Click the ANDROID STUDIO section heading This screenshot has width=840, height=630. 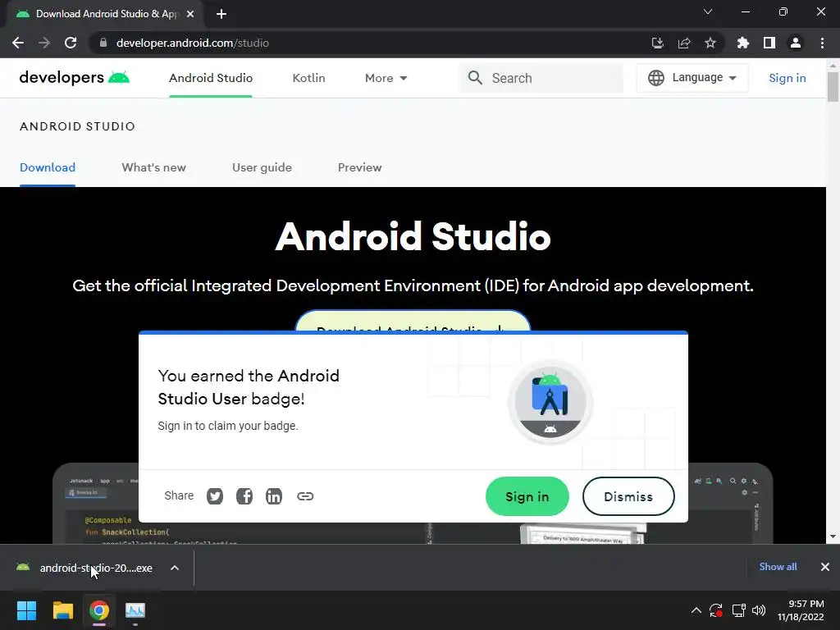[x=78, y=126]
